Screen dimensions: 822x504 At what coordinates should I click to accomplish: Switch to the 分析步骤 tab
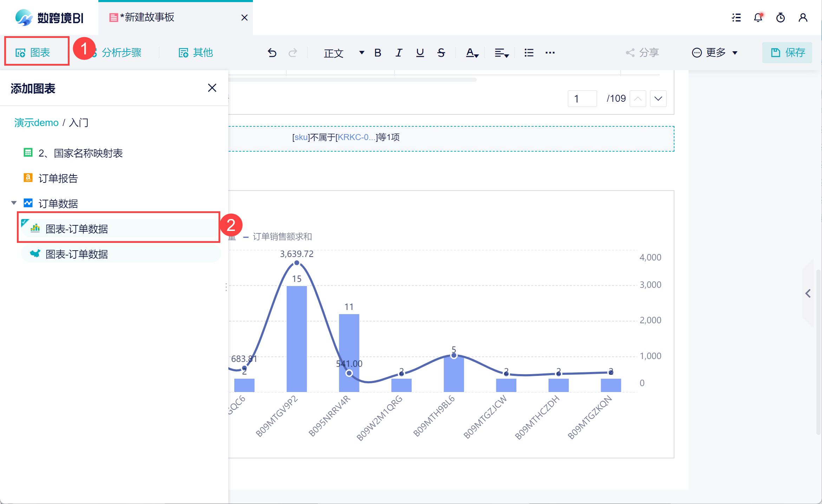click(x=121, y=53)
